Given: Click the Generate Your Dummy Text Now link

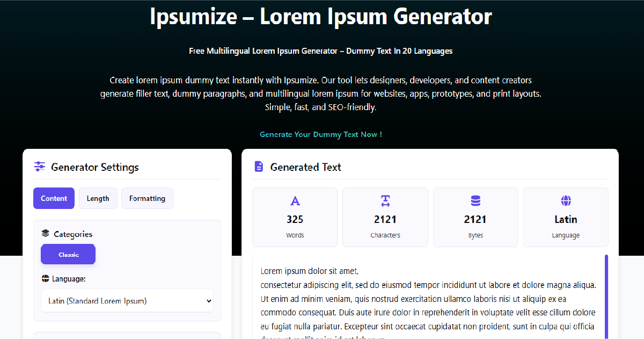Looking at the screenshot, I should click(321, 134).
